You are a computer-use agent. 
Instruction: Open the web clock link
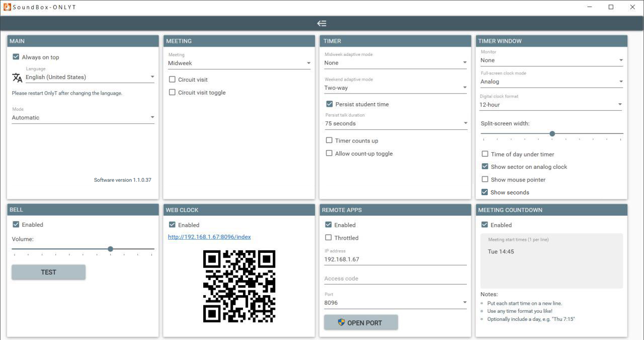[209, 237]
